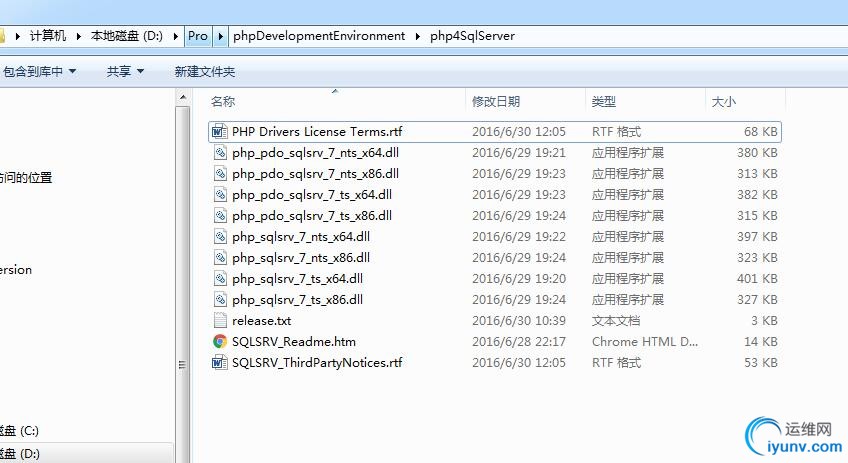Click the text file icon of release.txt
Screen dimensions: 848x463
pyautogui.click(x=220, y=321)
